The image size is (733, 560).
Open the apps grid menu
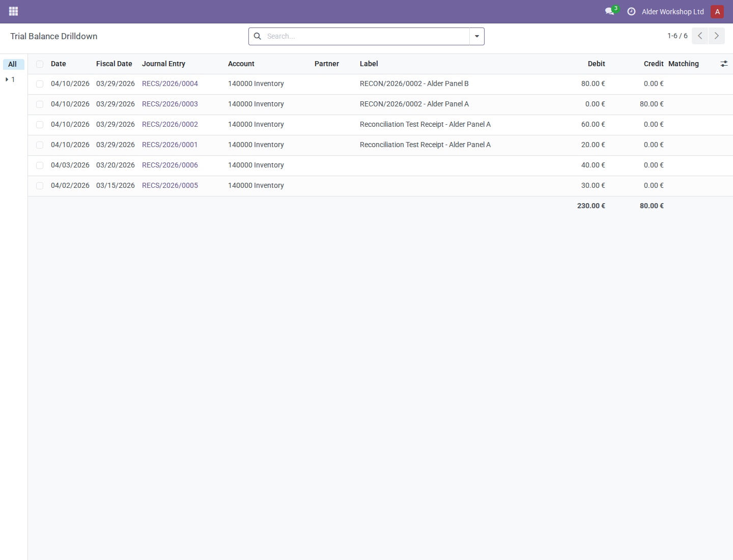pos(14,11)
